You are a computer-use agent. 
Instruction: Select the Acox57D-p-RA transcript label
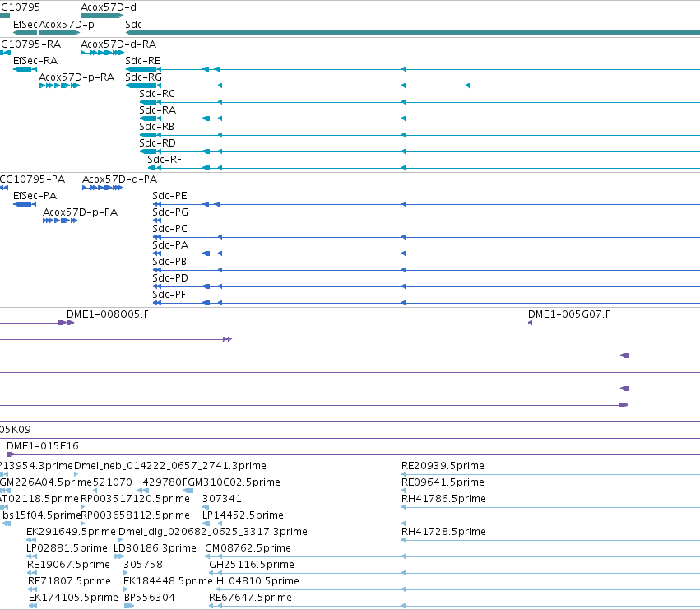[76, 77]
